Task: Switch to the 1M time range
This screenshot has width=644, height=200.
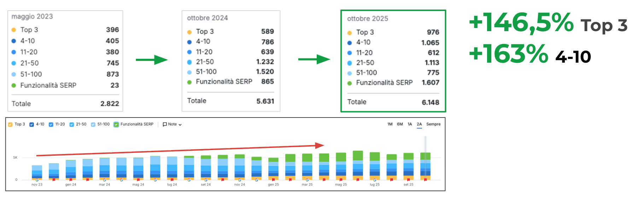Action: point(390,124)
